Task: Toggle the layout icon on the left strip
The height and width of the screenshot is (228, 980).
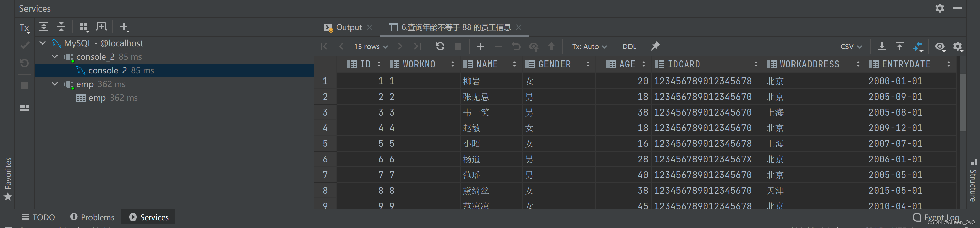Action: click(x=24, y=108)
